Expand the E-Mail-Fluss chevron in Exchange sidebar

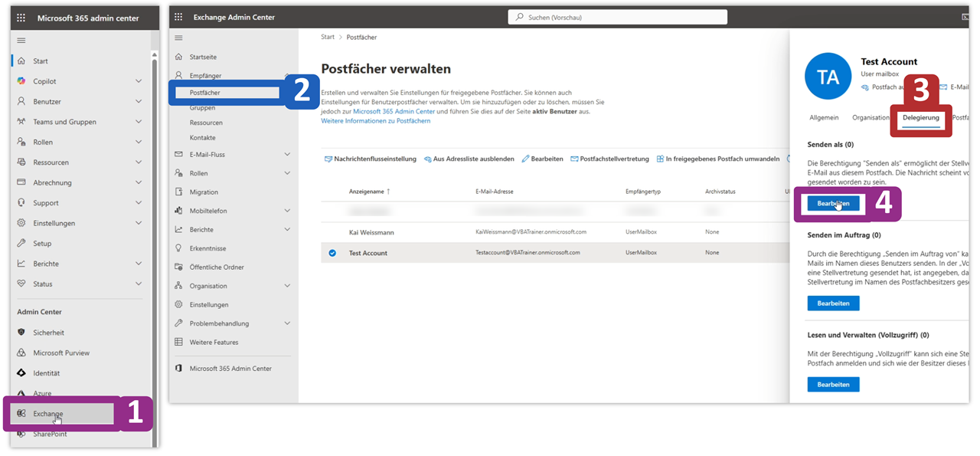click(x=287, y=154)
